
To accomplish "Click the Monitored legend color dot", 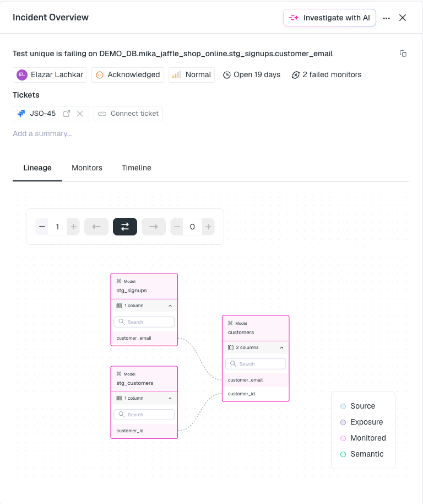I will 343,438.
